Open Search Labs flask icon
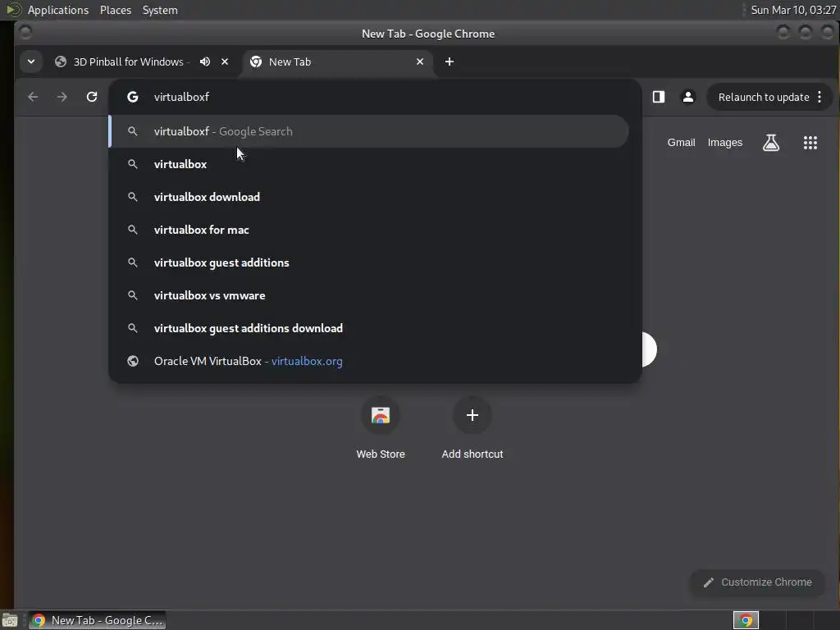This screenshot has width=840, height=630. tap(771, 143)
